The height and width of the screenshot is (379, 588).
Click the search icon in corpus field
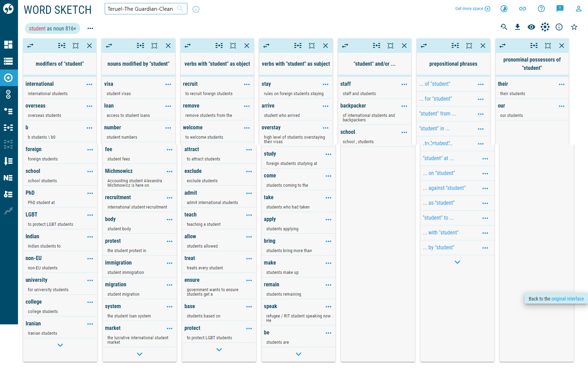[180, 8]
